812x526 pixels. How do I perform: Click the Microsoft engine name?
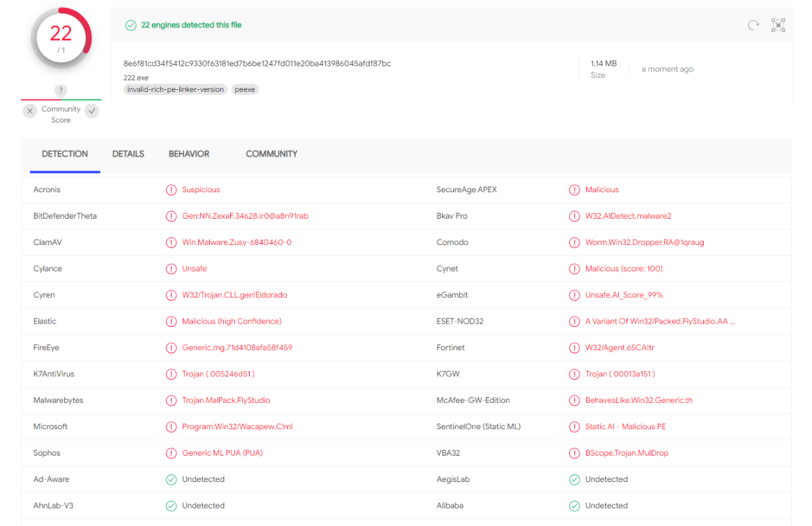51,427
